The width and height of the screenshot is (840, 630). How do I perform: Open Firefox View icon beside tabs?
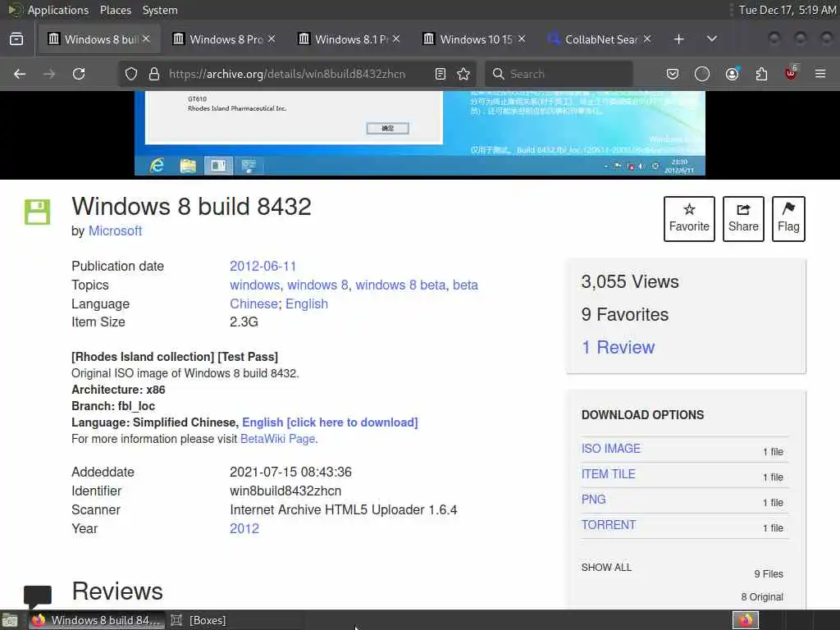[16, 39]
